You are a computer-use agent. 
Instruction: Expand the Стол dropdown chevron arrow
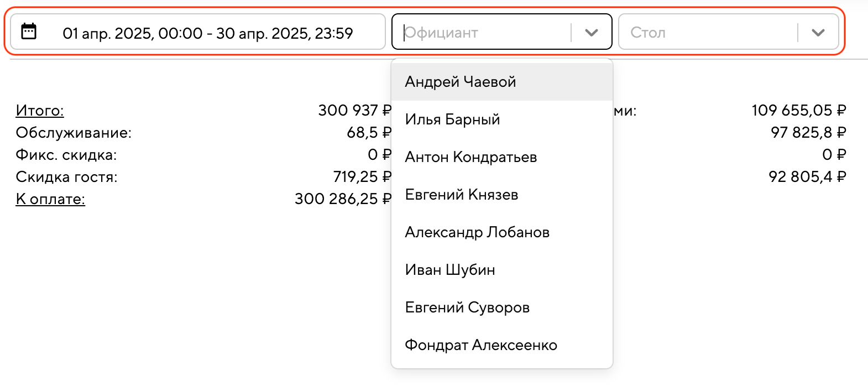[x=818, y=33]
